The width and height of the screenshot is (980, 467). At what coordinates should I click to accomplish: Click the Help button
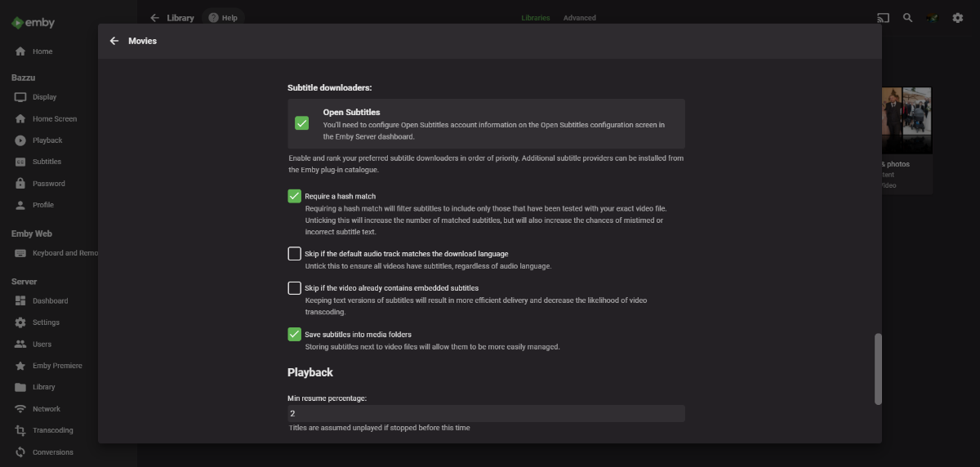(x=223, y=18)
